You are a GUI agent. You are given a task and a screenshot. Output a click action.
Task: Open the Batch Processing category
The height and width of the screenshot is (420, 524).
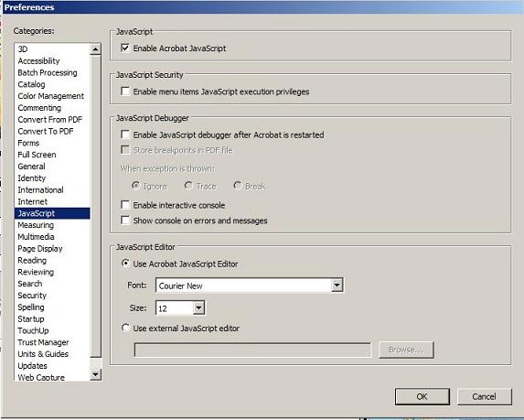pyautogui.click(x=52, y=72)
